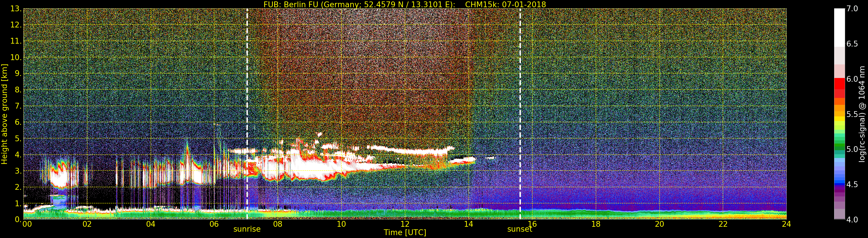Click the 'sunrise' label below the time axis

point(247,229)
